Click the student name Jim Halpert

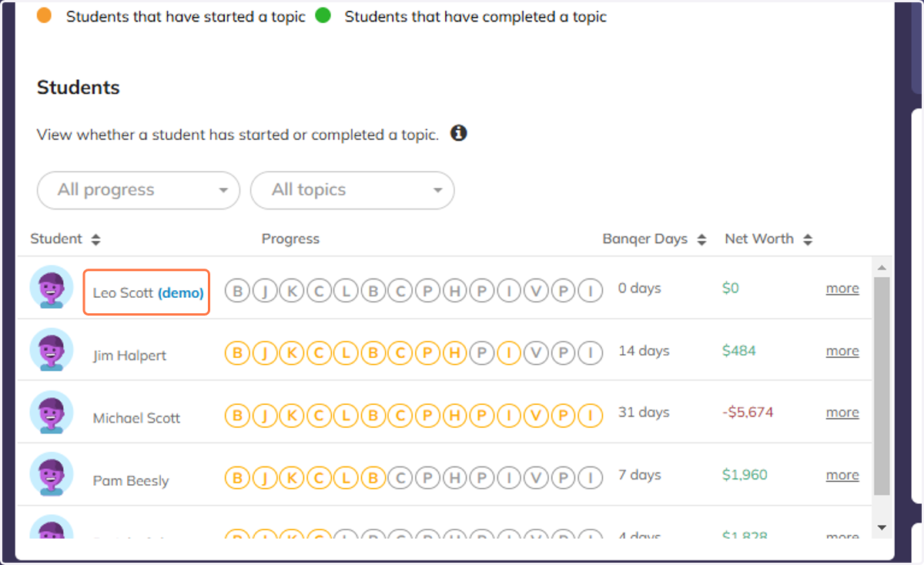tap(129, 356)
